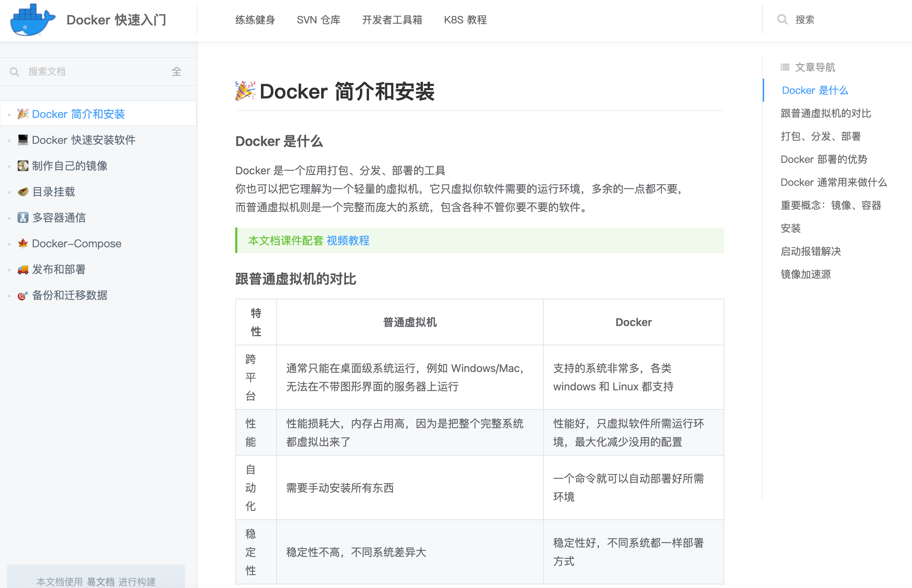This screenshot has height=588, width=912.
Task: Jump to 跟普通虚拟机的对比 in article nav
Action: [826, 114]
